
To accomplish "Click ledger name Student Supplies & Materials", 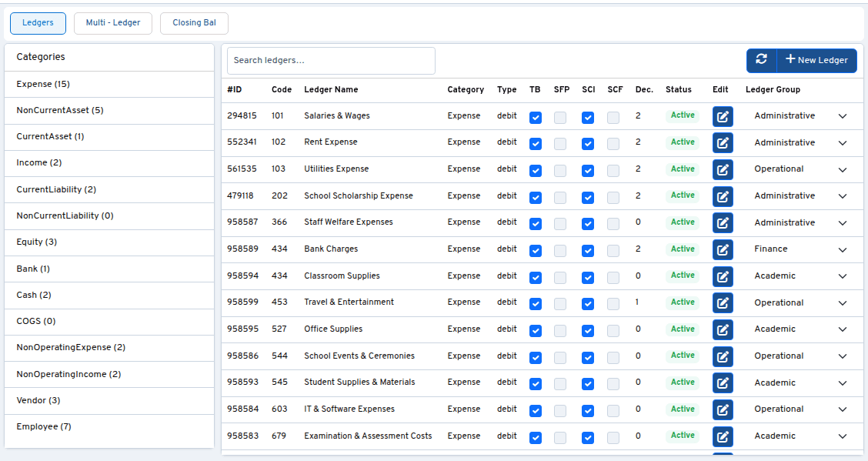I will point(359,382).
